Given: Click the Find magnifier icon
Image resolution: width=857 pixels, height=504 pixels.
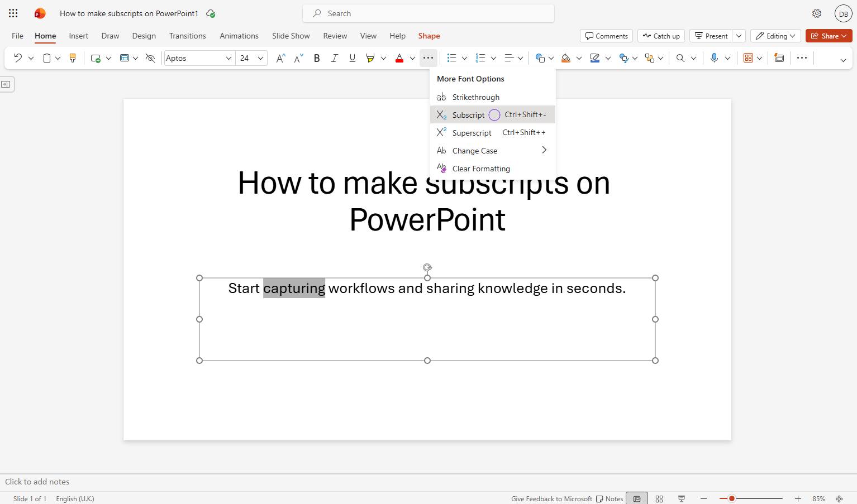Looking at the screenshot, I should [680, 58].
